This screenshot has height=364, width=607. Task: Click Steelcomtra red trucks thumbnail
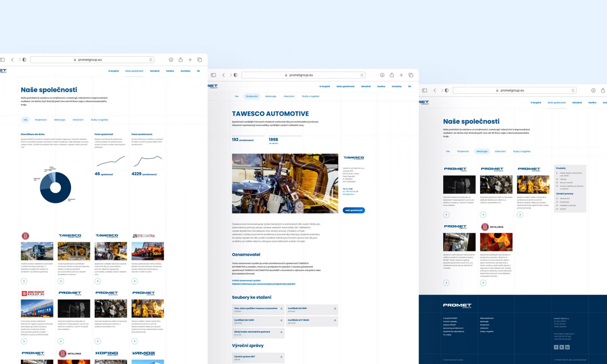(x=148, y=251)
